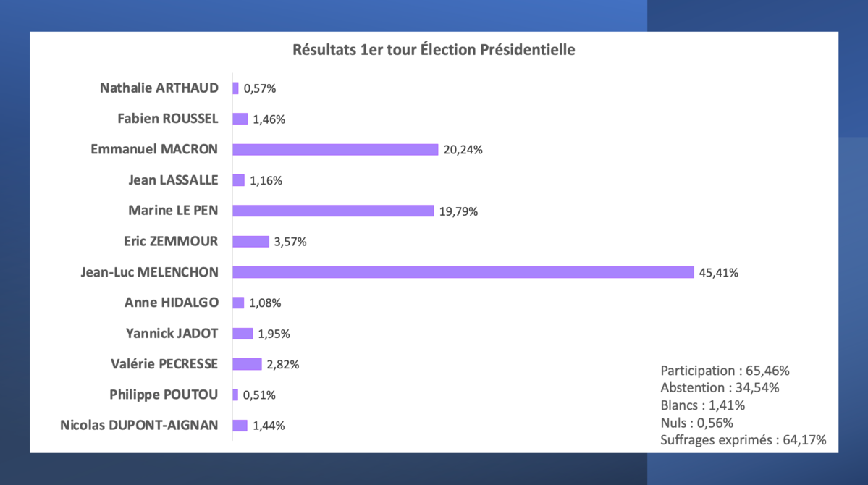Click Jean-Luc MELENCHON's purple bar
This screenshot has height=485, width=868.
pyautogui.click(x=463, y=272)
